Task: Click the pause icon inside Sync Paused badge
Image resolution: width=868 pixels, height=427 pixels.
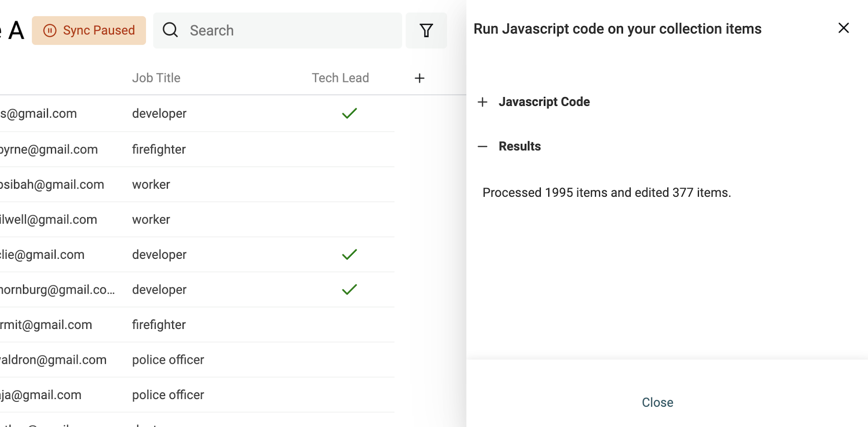Action: (x=50, y=30)
